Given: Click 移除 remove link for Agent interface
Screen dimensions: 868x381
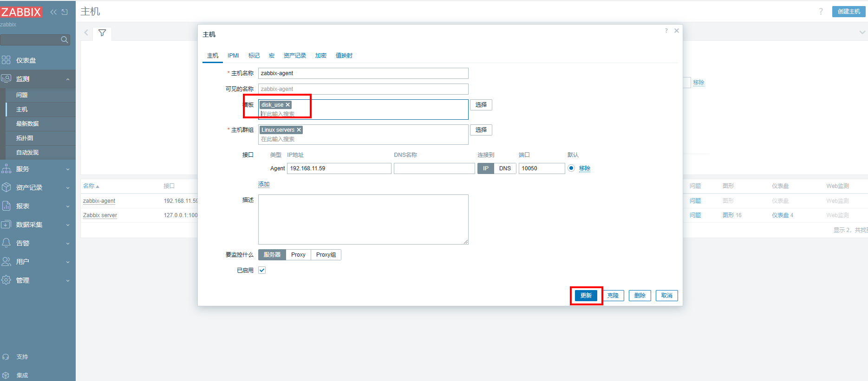Looking at the screenshot, I should pyautogui.click(x=585, y=168).
